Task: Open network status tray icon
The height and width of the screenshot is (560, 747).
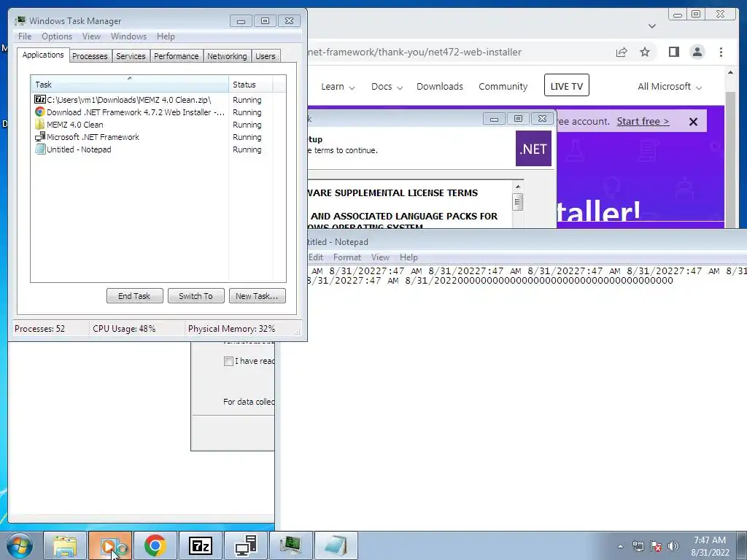Action: [638, 546]
